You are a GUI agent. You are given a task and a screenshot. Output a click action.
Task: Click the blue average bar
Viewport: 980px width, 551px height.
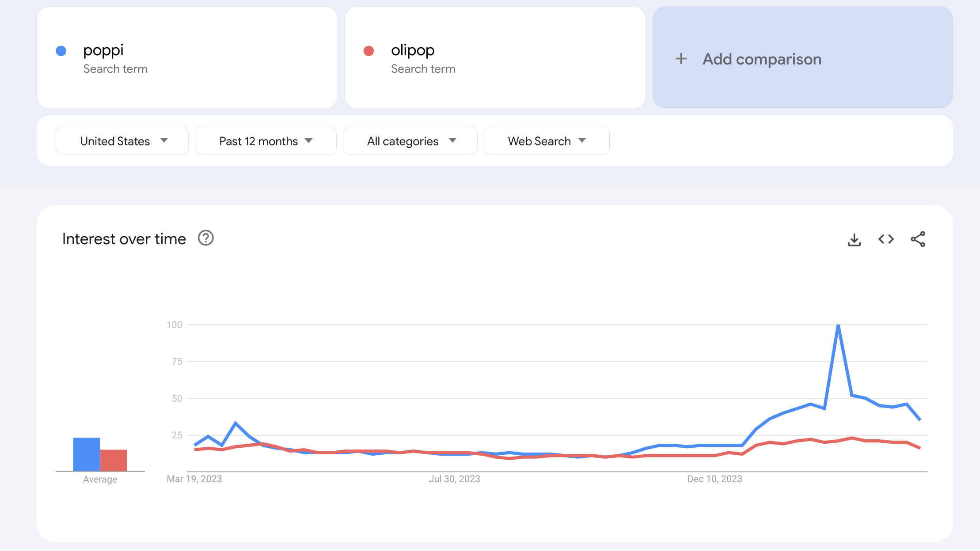[87, 454]
